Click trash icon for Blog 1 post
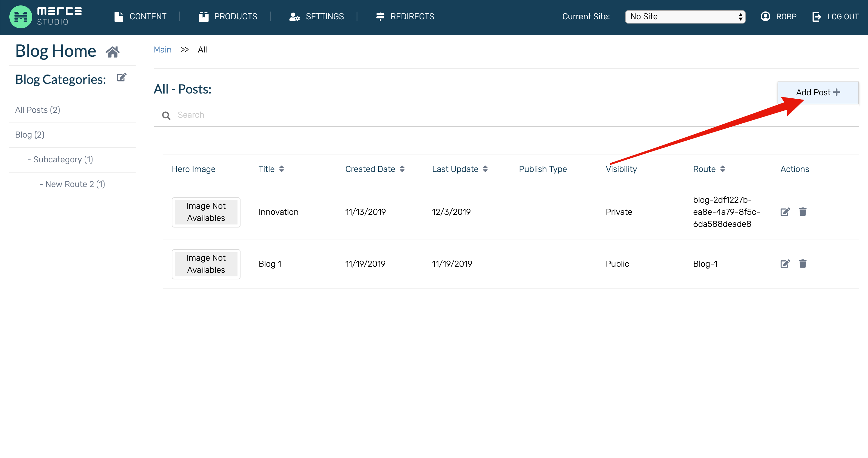The width and height of the screenshot is (868, 458). 803,264
